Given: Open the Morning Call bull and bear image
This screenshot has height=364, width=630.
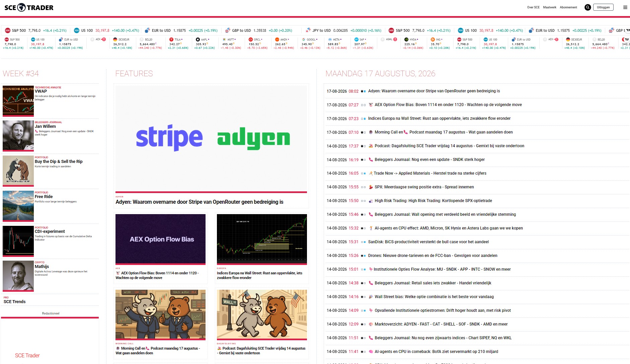Looking at the screenshot, I should tap(160, 314).
